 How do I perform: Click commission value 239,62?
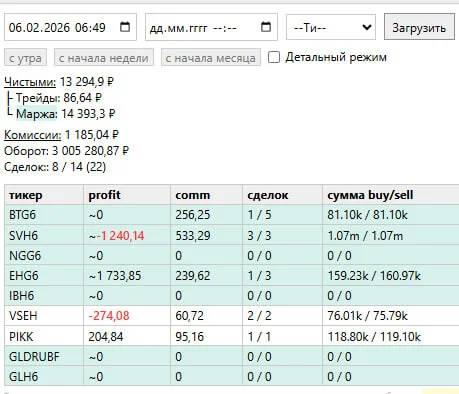click(x=193, y=276)
